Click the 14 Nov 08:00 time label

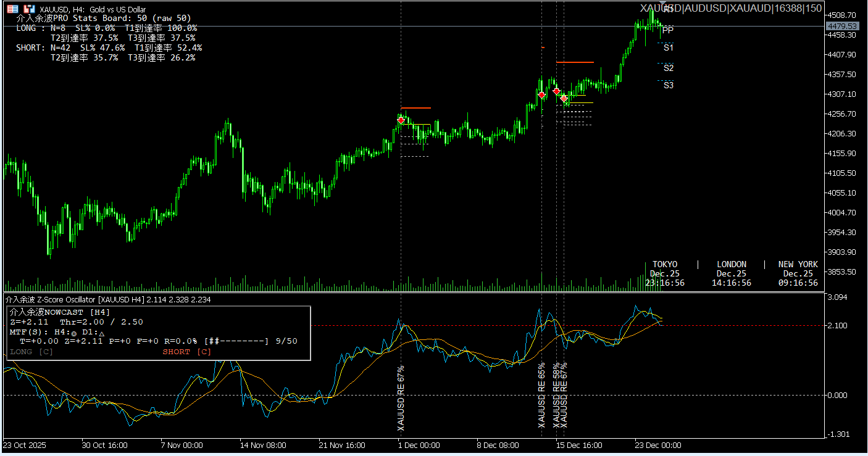263,445
